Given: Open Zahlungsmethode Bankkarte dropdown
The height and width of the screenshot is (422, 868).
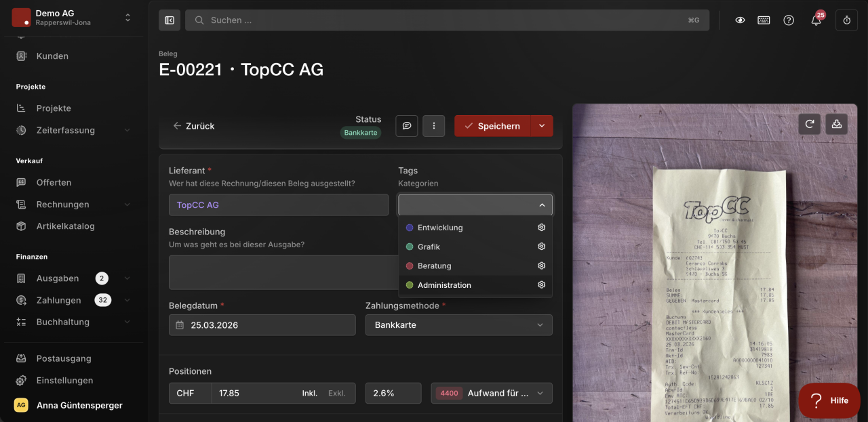Looking at the screenshot, I should point(459,325).
